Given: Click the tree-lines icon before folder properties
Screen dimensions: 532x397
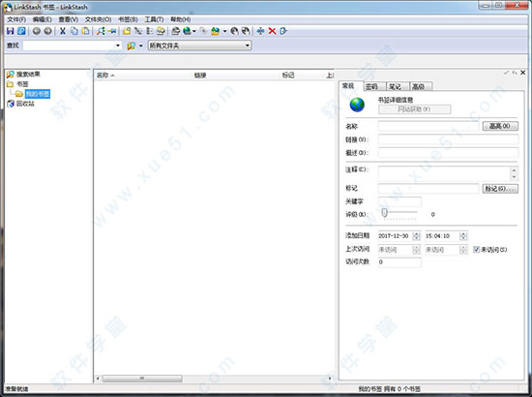Looking at the screenshot, I should [149, 31].
